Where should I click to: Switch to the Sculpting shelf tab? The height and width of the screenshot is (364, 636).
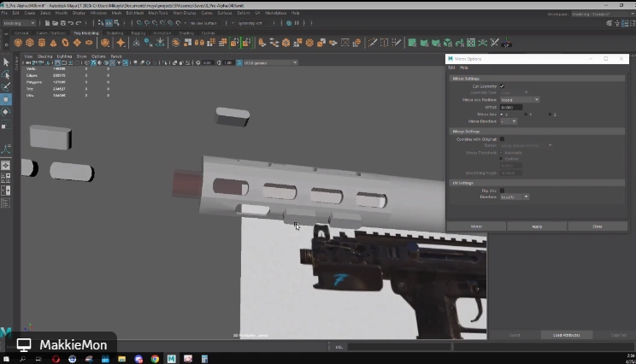coord(115,32)
